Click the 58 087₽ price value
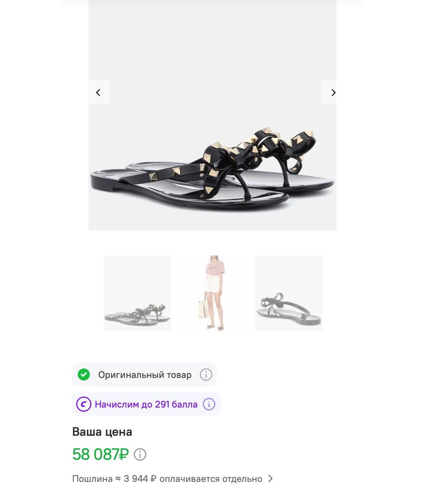The width and height of the screenshot is (425, 504). [x=100, y=454]
